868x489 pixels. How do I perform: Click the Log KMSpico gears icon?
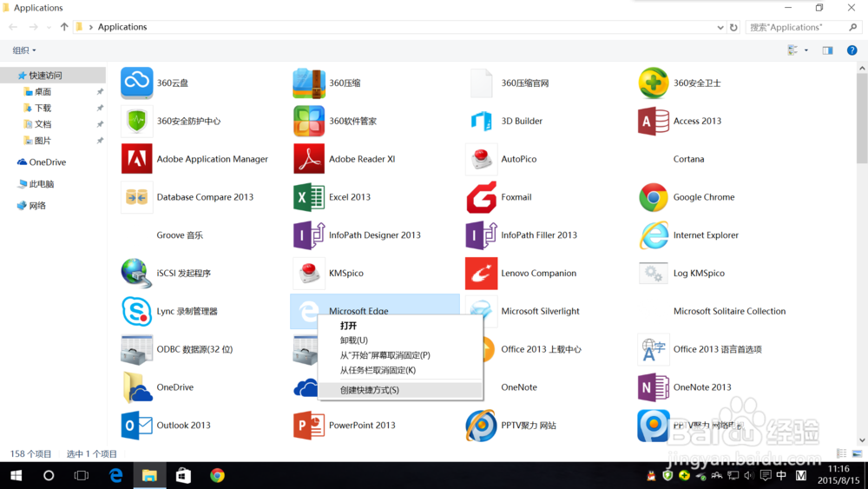coord(654,273)
